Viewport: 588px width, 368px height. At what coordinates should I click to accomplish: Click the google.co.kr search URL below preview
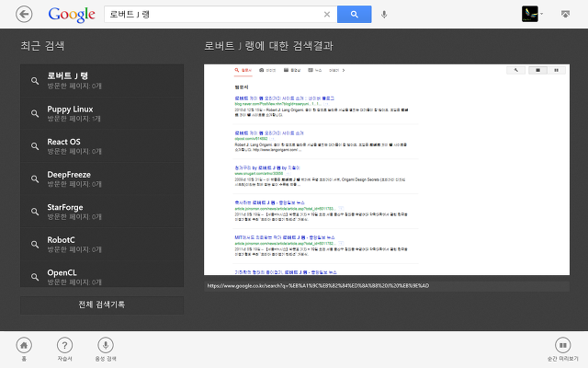click(x=318, y=286)
